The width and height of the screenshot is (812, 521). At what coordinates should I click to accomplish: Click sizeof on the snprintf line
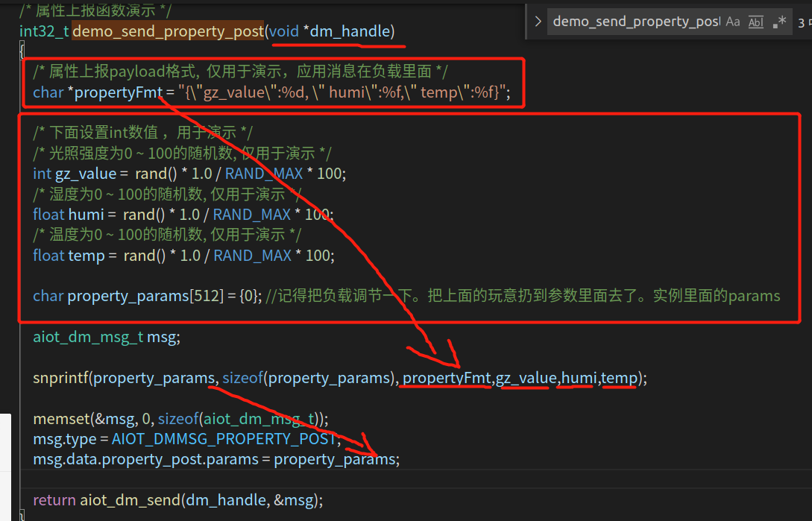pos(243,378)
